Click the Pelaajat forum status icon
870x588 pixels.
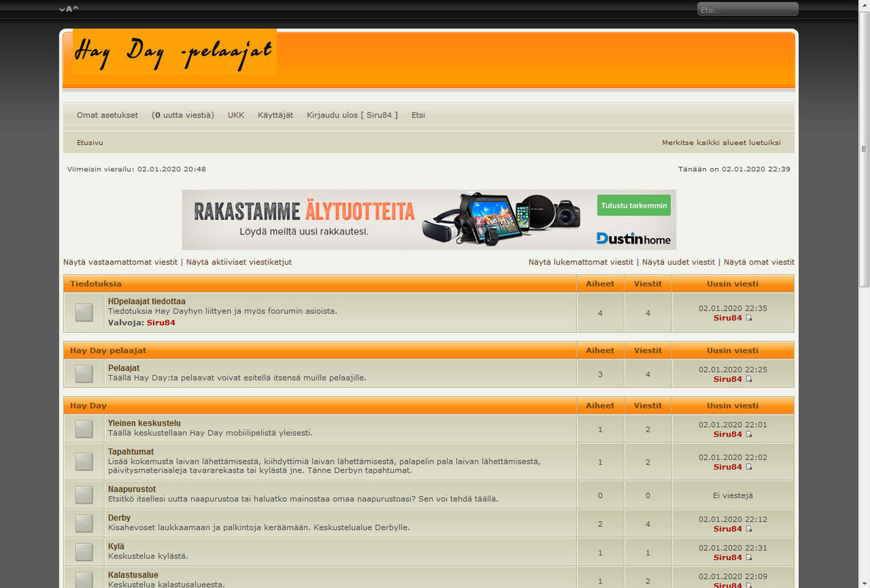(84, 373)
